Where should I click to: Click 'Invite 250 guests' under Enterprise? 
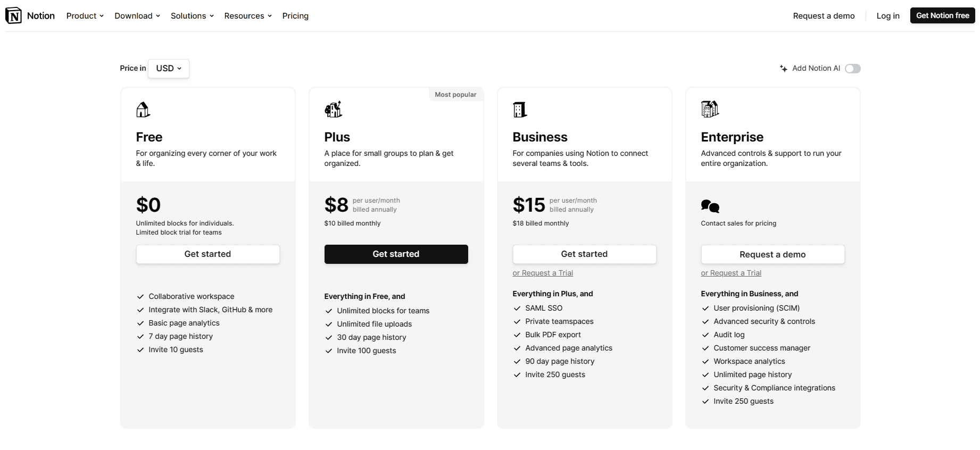tap(743, 401)
